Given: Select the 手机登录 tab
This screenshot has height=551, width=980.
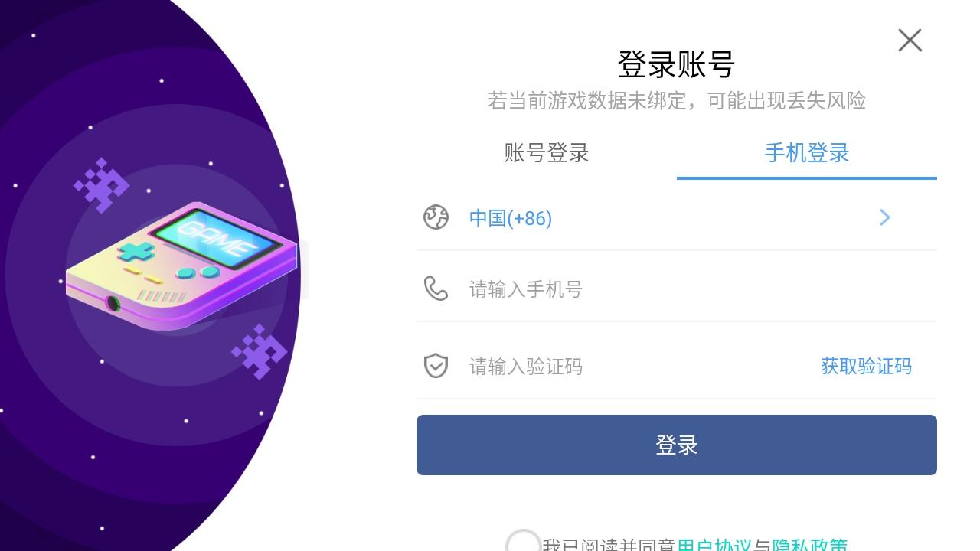Looking at the screenshot, I should (x=807, y=152).
